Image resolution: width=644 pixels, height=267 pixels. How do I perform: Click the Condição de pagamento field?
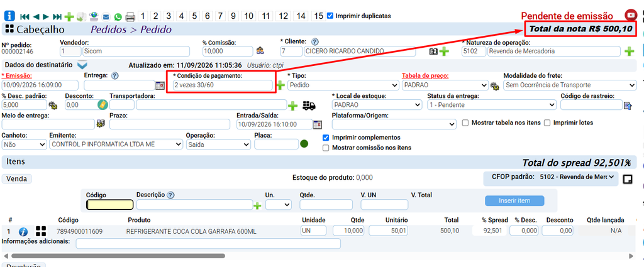pos(222,85)
